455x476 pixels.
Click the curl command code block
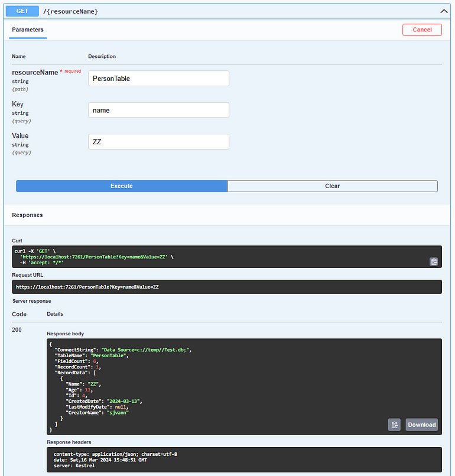tap(227, 257)
